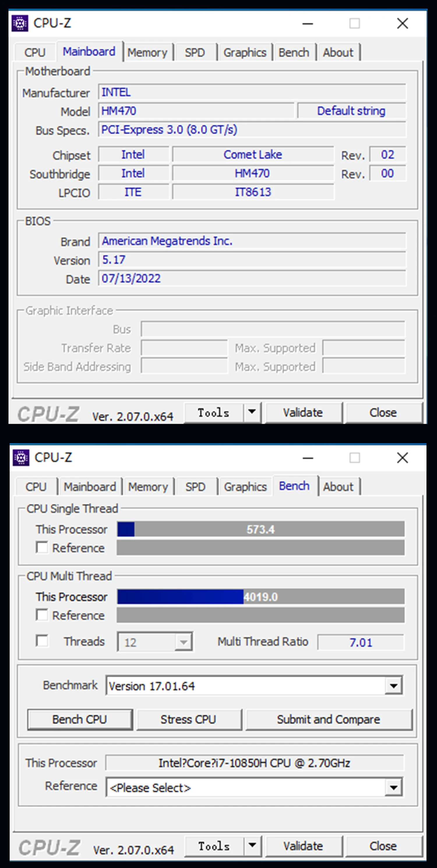Switch to Memory tab in top window
The image size is (437, 868).
[147, 52]
